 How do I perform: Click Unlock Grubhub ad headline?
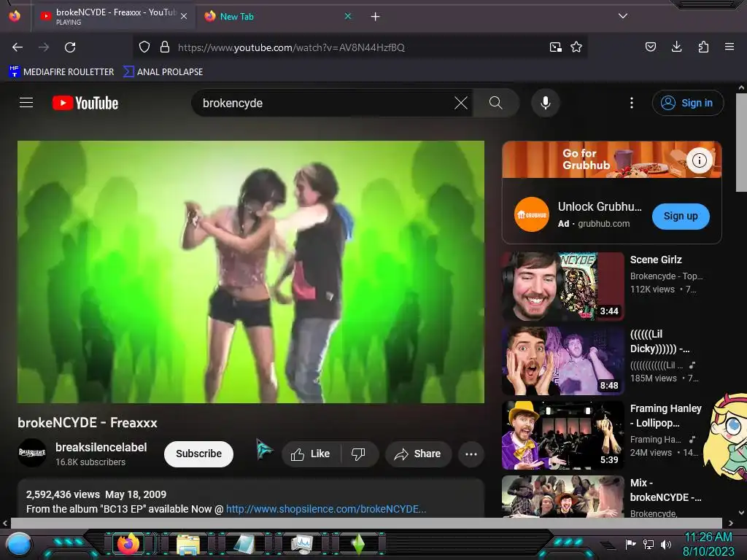click(600, 206)
